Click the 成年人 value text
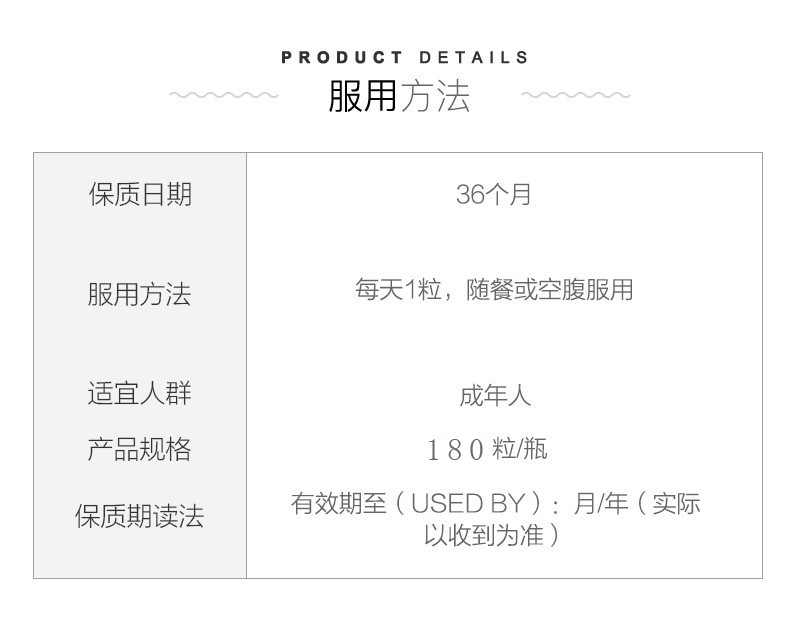The width and height of the screenshot is (790, 642). (495, 396)
